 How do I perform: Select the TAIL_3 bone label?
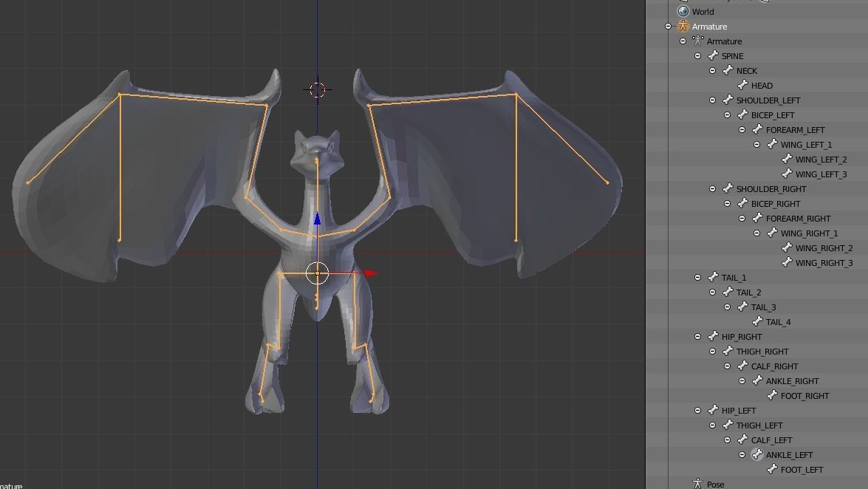(x=763, y=307)
